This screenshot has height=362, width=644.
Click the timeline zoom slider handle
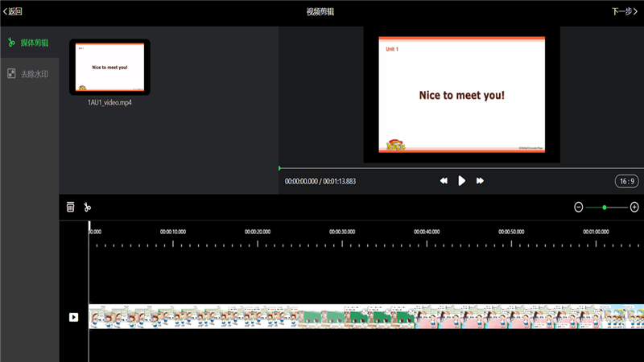click(x=605, y=207)
